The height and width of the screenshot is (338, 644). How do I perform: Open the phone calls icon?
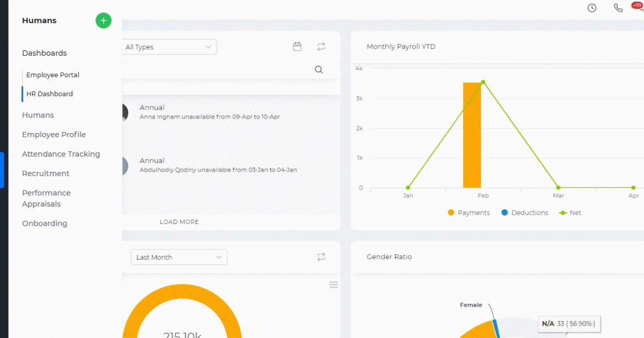tap(618, 8)
